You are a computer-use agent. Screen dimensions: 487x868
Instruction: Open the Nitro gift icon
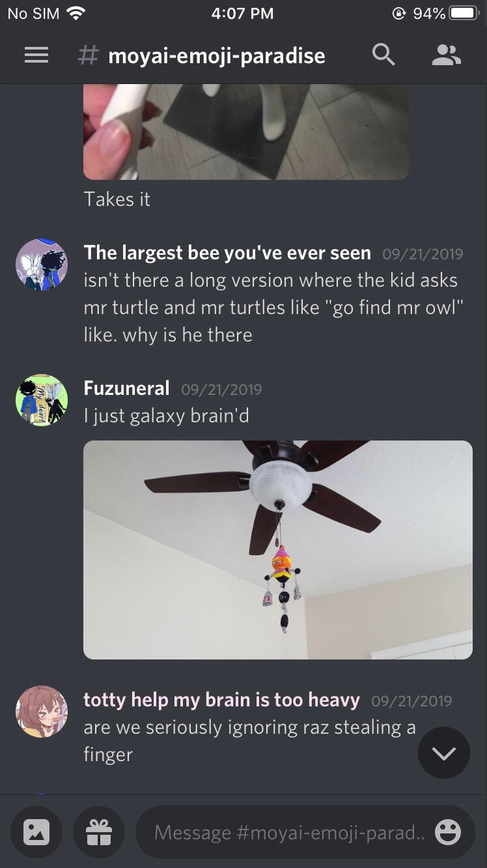click(x=99, y=832)
